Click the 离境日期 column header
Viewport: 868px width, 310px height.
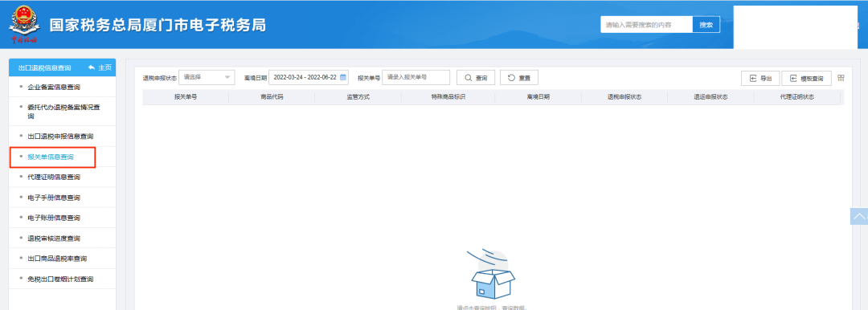[x=538, y=97]
